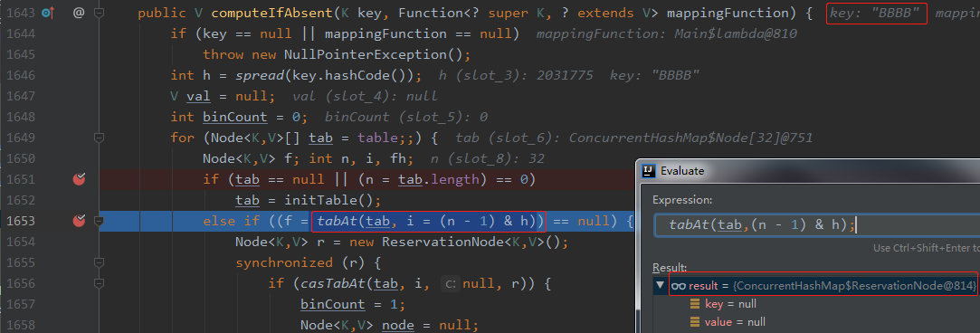Click inline value 'n (slot_8): 32'
The width and height of the screenshot is (980, 333).
point(488,158)
